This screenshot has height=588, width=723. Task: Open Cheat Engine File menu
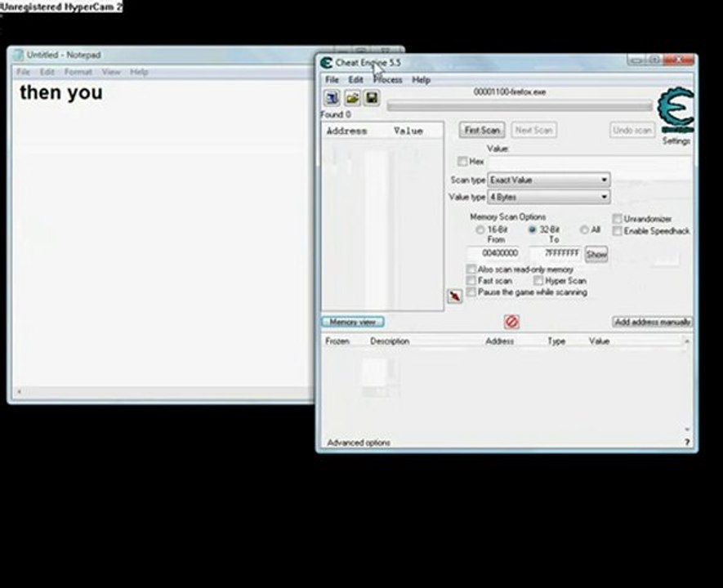332,80
